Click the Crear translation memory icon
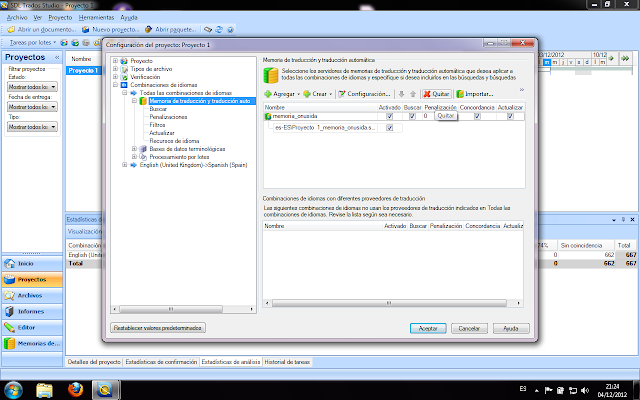This screenshot has width=640, height=400. 307,94
